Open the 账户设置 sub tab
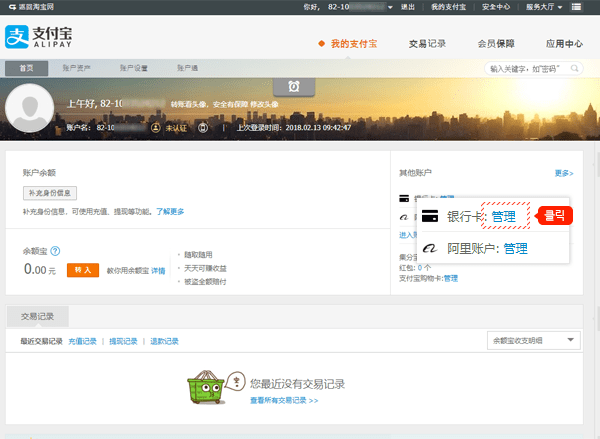600x439 pixels. pos(134,68)
